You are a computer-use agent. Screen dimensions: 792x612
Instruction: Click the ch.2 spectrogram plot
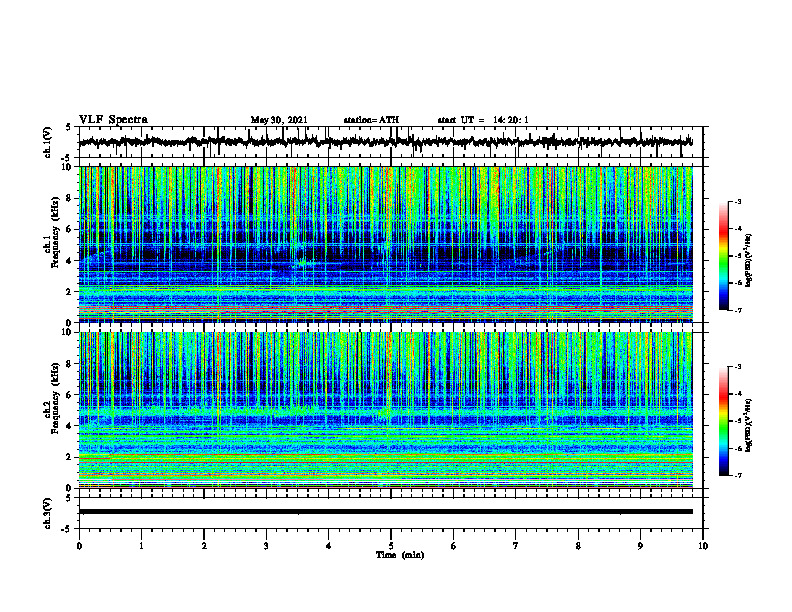(386, 410)
